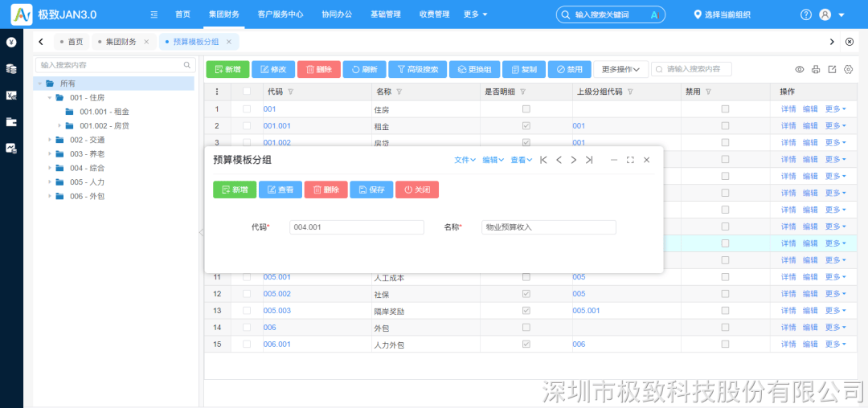Screen dimensions: 868x408
Task: Click the export icon in table toolbar
Action: [x=832, y=69]
